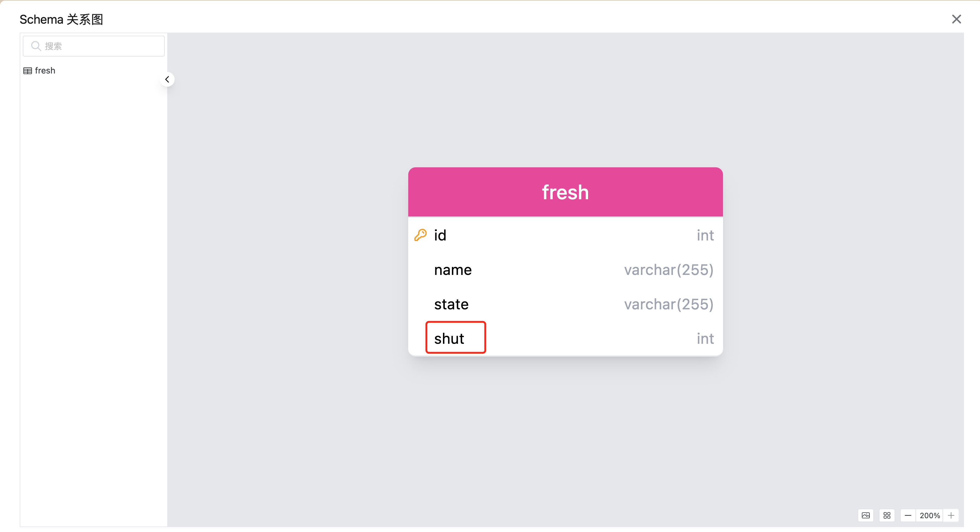This screenshot has width=980, height=532.
Task: Click the primary key icon beside id
Action: [x=421, y=235]
